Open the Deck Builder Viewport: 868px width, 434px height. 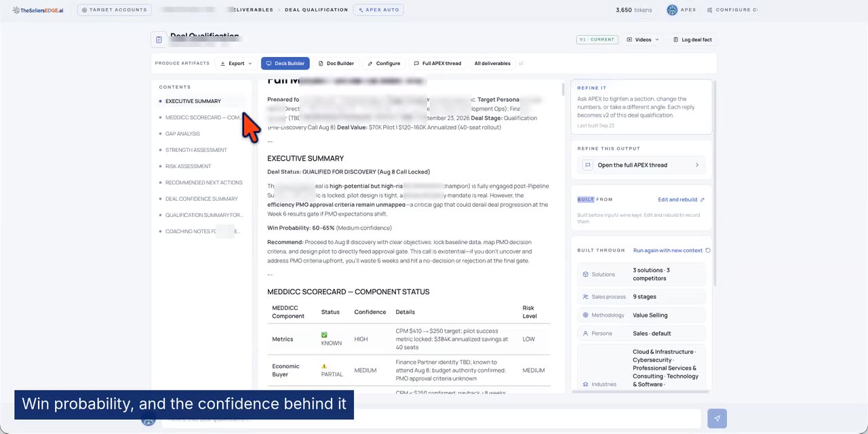(285, 63)
